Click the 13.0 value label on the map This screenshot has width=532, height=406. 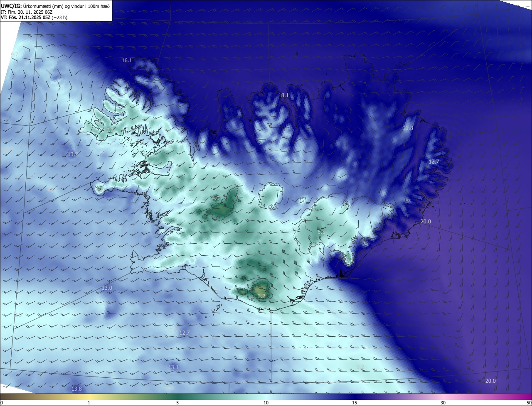[x=107, y=288]
